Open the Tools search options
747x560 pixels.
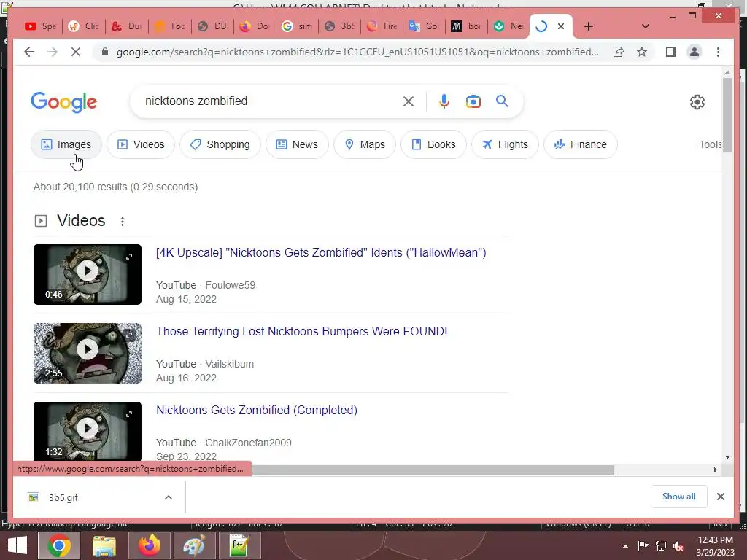pyautogui.click(x=710, y=144)
